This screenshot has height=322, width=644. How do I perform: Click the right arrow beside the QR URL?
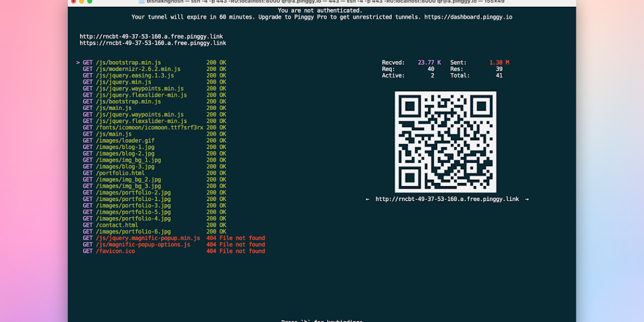527,199
